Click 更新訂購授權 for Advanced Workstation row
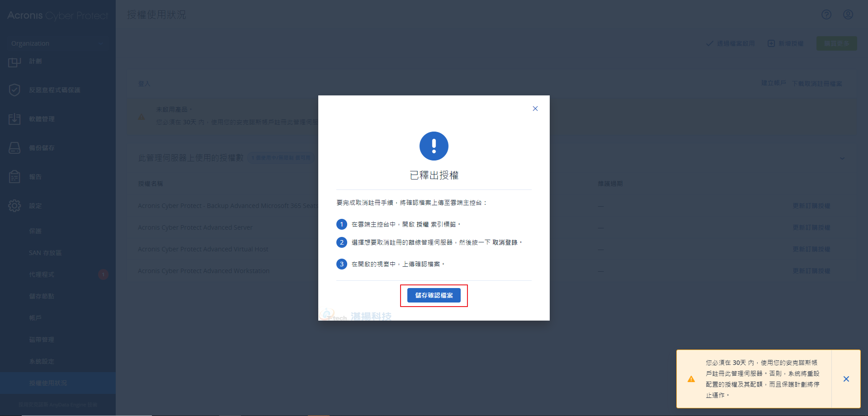This screenshot has width=868, height=416. (x=811, y=271)
